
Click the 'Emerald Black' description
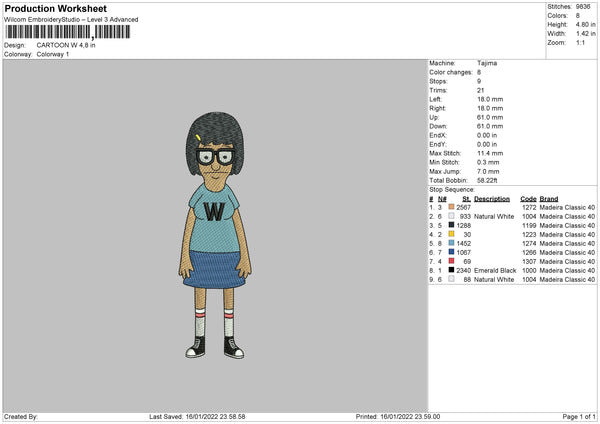[x=495, y=271]
